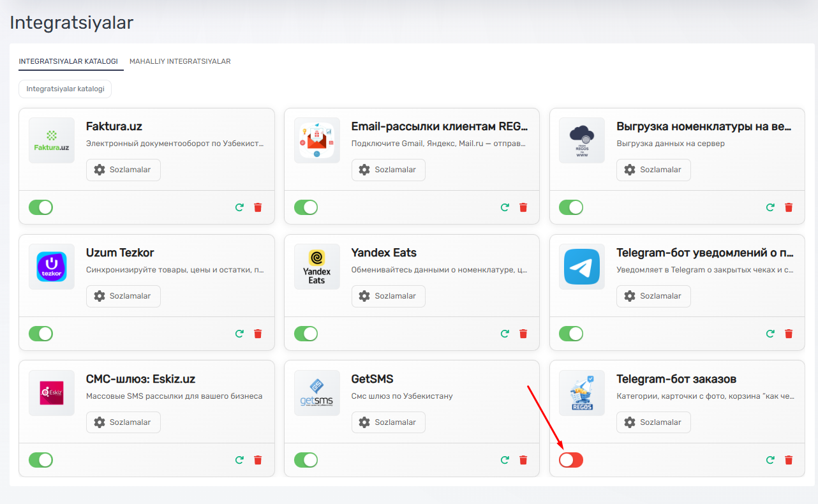The image size is (818, 504).
Task: Enable the Telegram-бот заказов toggle
Action: [570, 460]
